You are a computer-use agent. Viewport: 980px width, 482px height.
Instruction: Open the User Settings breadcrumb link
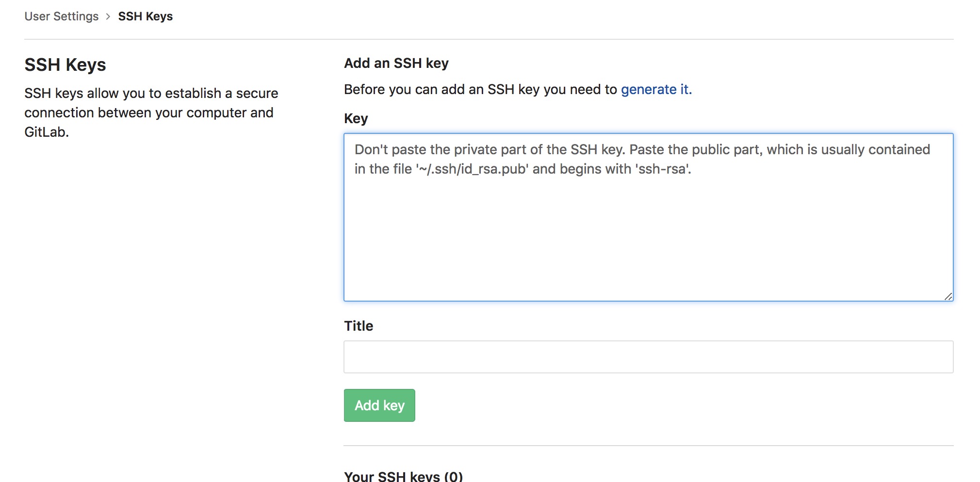coord(61,16)
